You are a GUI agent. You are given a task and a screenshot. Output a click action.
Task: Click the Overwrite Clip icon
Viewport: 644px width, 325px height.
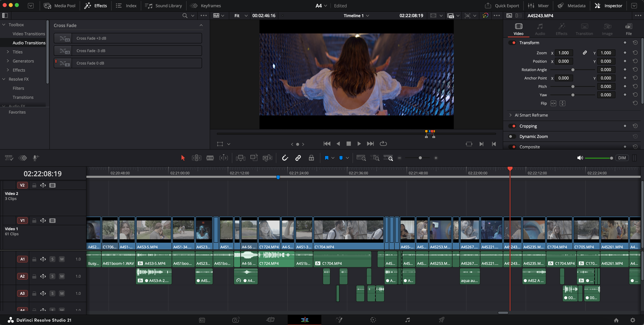pos(254,158)
